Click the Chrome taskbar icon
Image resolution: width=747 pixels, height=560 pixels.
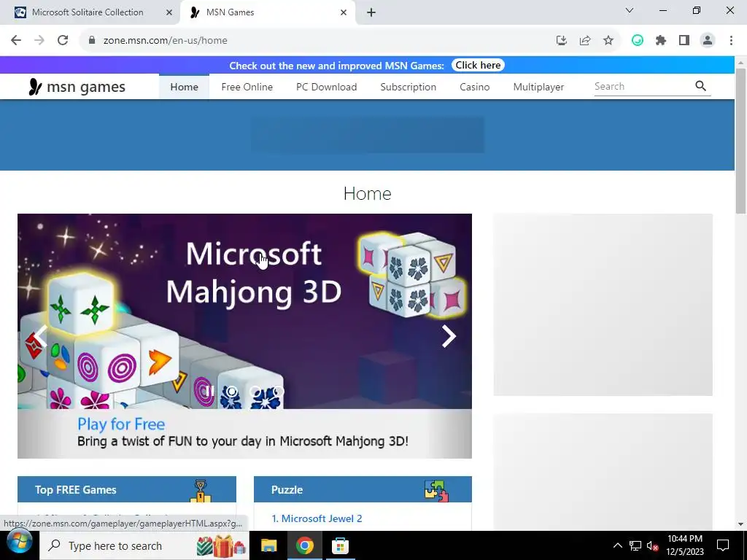point(304,545)
